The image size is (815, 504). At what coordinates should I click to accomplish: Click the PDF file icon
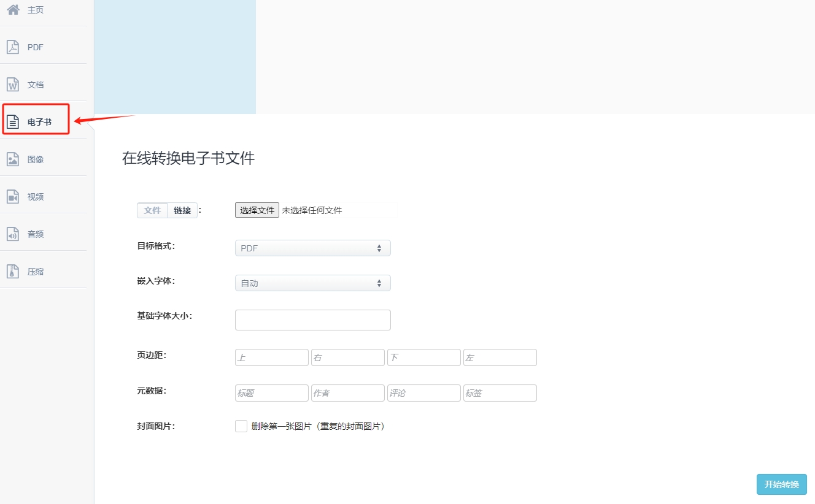tap(13, 47)
